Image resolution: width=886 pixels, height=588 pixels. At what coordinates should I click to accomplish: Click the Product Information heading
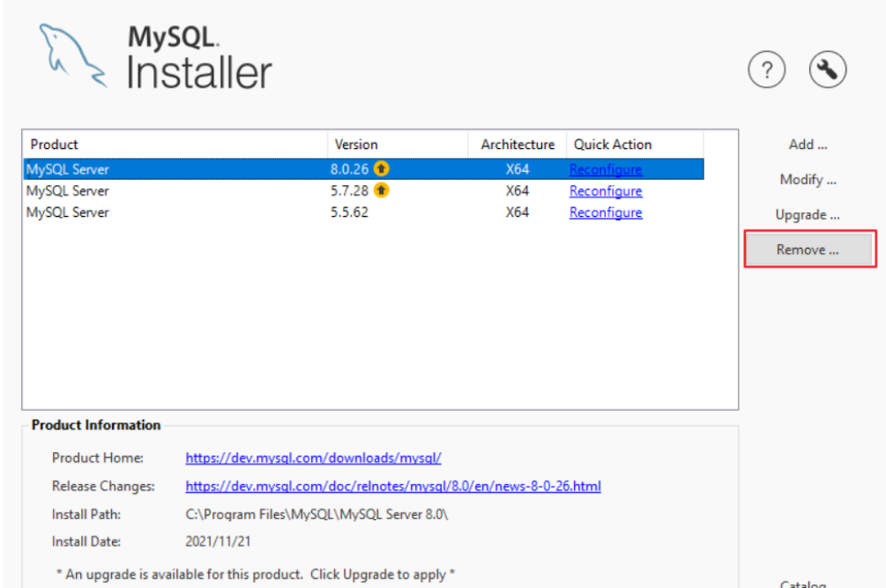96,425
